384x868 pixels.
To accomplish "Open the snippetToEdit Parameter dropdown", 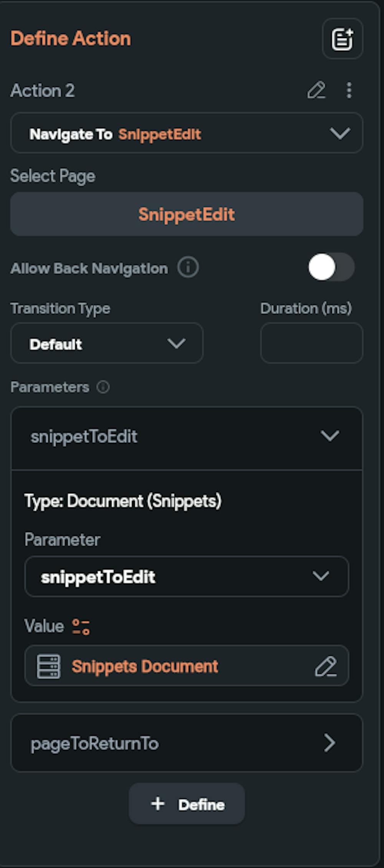I will [x=187, y=576].
